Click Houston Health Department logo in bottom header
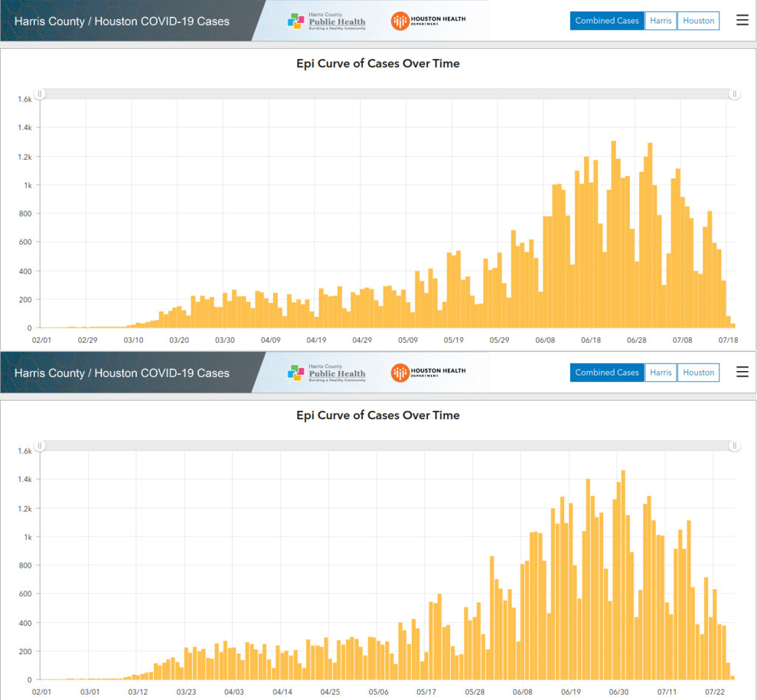Screen dimensions: 757x700 click(x=429, y=373)
